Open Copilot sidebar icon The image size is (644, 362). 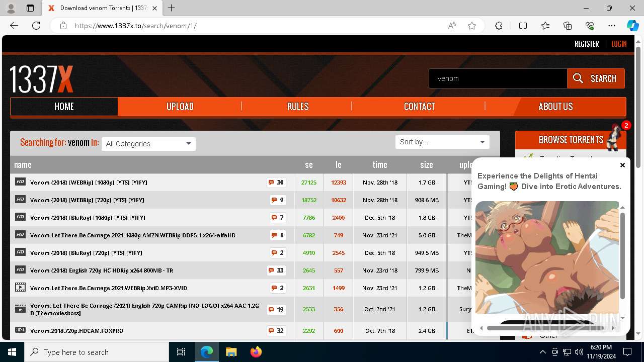click(x=633, y=26)
